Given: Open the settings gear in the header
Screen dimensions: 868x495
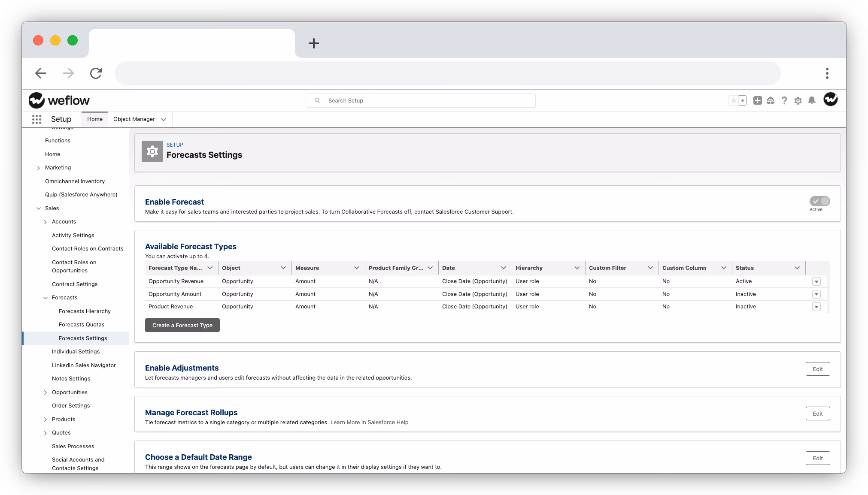Looking at the screenshot, I should point(798,100).
